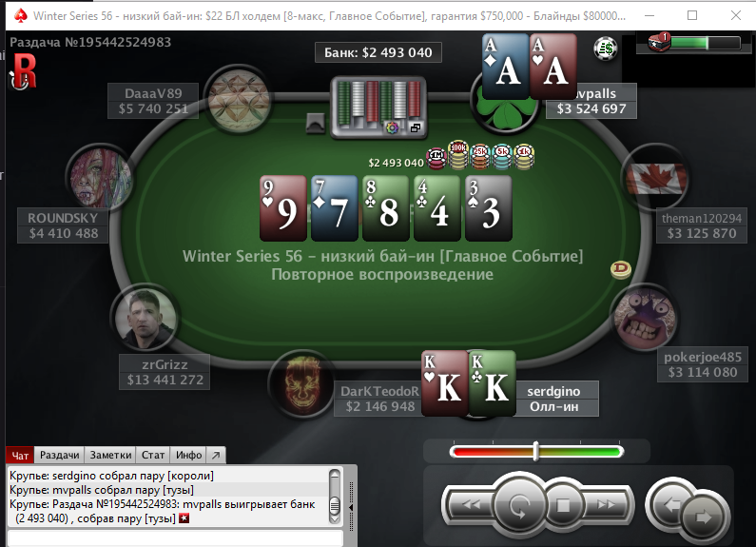Click the red R replay icon
This screenshot has height=547, width=756.
click(x=23, y=71)
